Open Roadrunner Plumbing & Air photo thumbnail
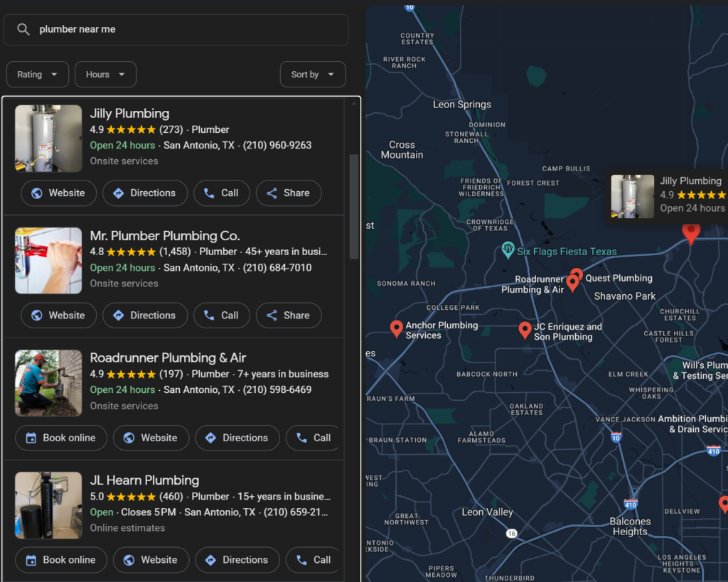This screenshot has height=582, width=728. (48, 383)
